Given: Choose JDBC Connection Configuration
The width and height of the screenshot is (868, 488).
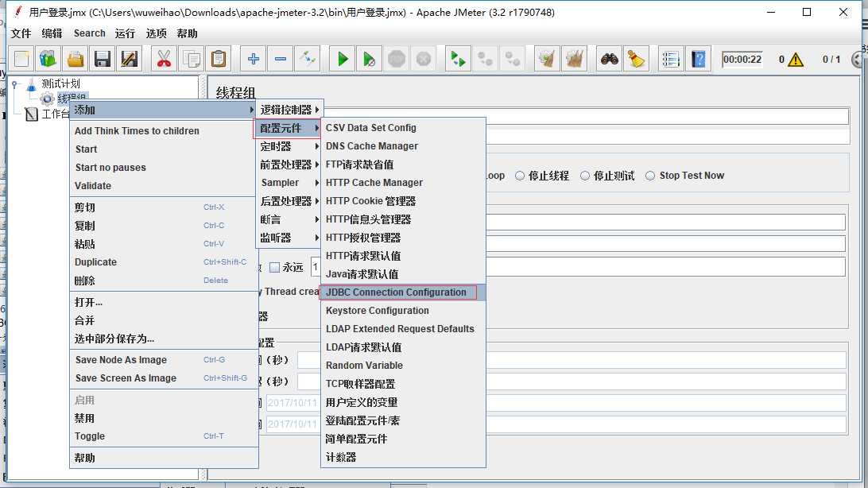Looking at the screenshot, I should (x=403, y=292).
